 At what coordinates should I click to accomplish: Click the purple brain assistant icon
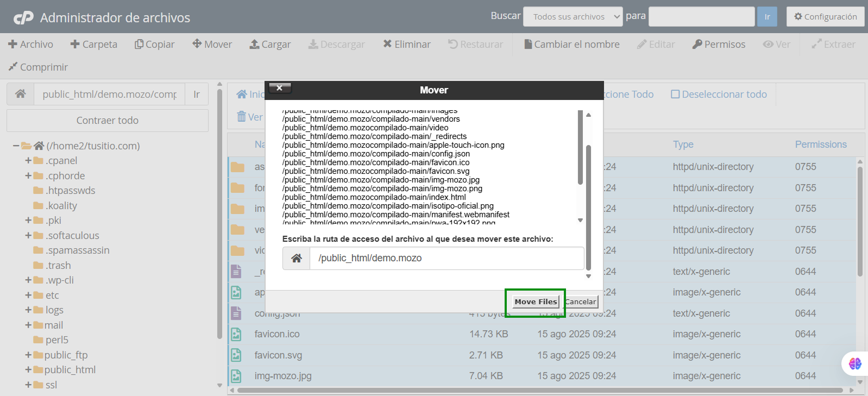tap(854, 363)
